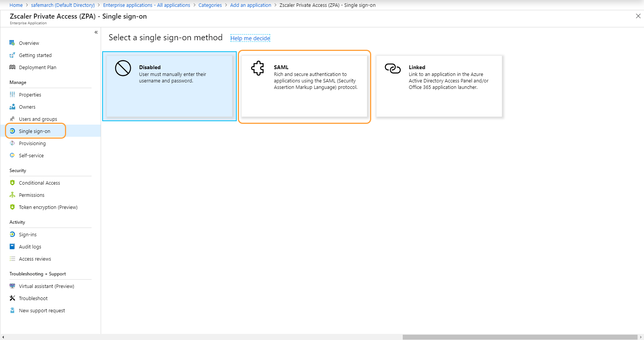Click the Deployment Plan book icon
This screenshot has height=340, width=644.
click(x=12, y=67)
